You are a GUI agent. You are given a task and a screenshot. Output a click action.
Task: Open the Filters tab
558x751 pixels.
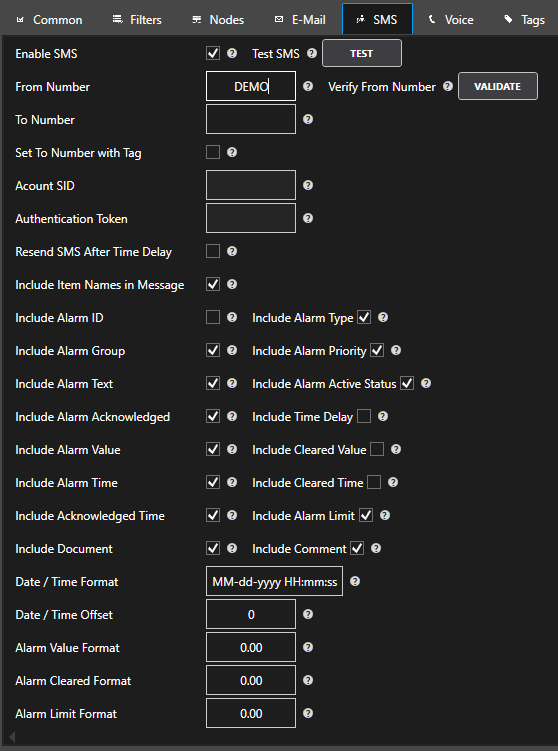pyautogui.click(x=137, y=20)
